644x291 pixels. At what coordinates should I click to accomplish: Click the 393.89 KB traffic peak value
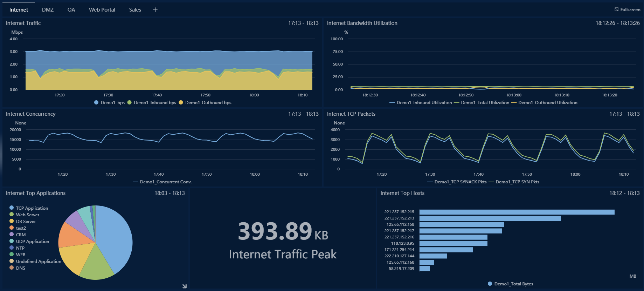(x=283, y=231)
